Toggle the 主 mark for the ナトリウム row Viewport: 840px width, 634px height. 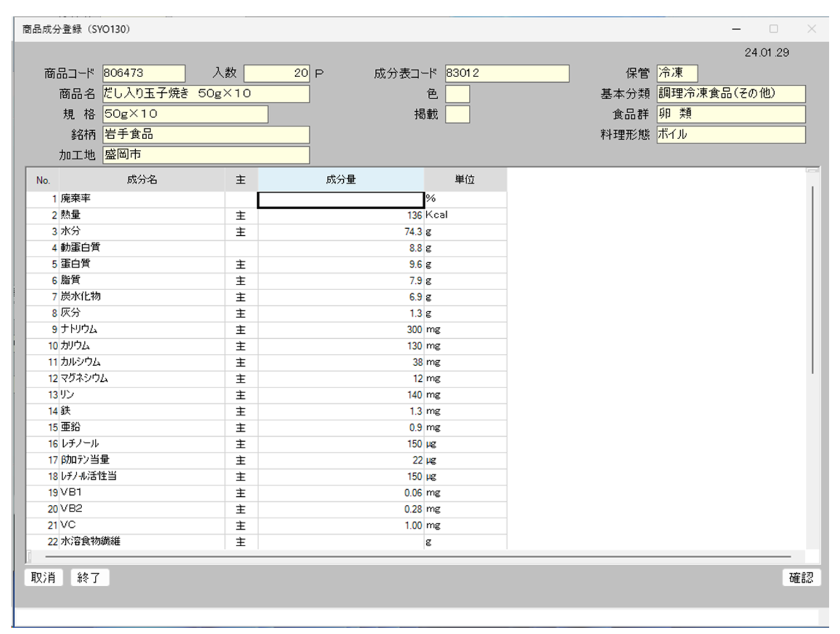coord(241,330)
